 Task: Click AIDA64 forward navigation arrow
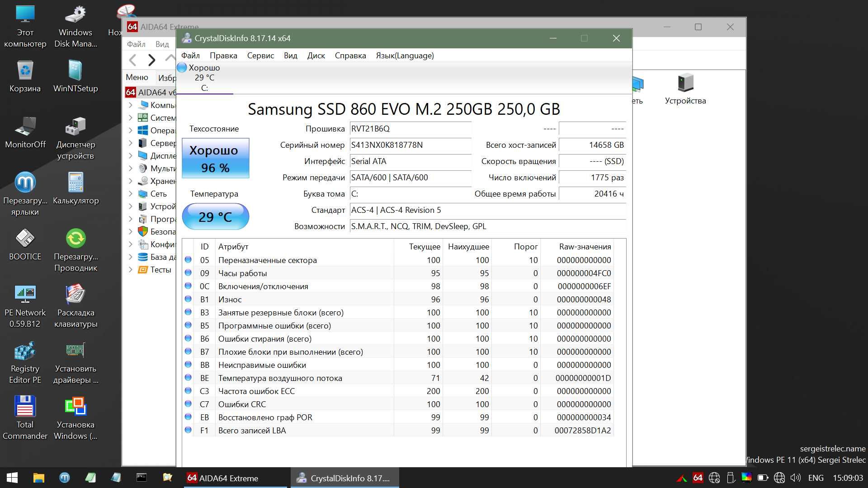point(151,60)
